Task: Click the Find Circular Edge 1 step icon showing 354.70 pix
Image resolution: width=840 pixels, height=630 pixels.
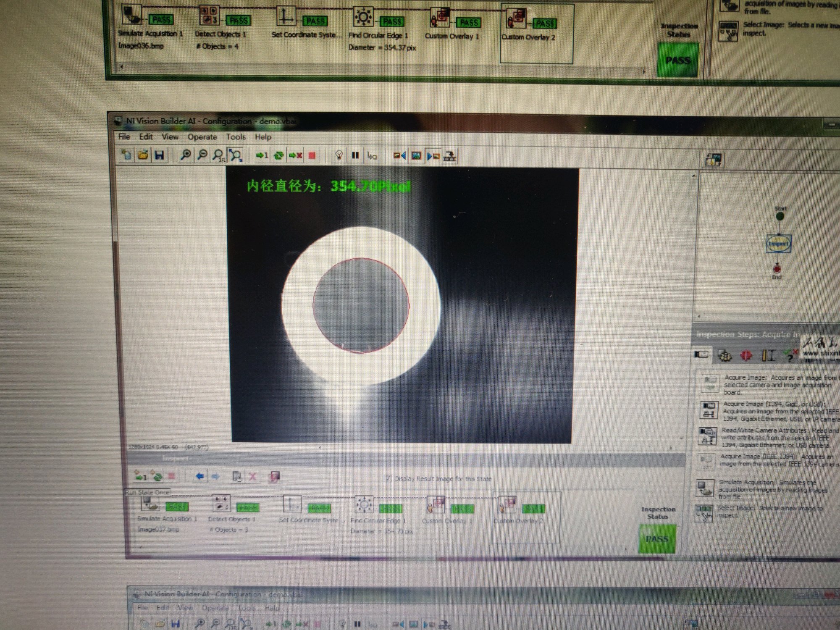Action: pyautogui.click(x=364, y=504)
